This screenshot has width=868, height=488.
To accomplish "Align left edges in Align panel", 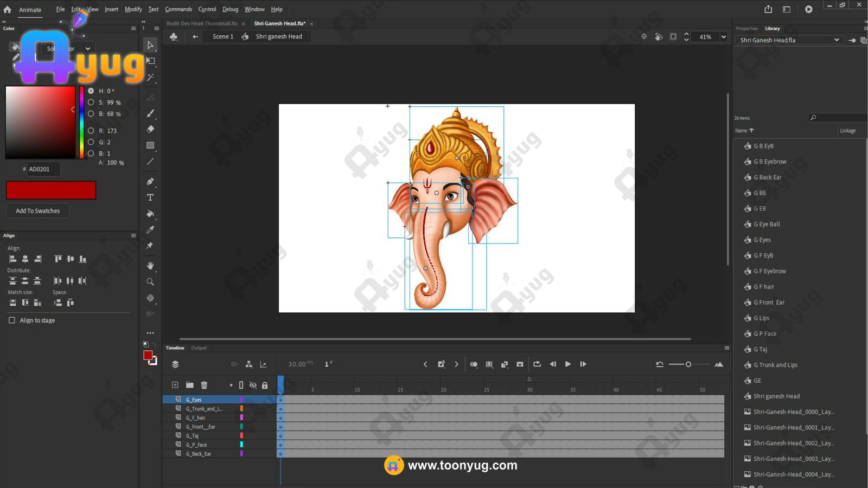I will (13, 259).
